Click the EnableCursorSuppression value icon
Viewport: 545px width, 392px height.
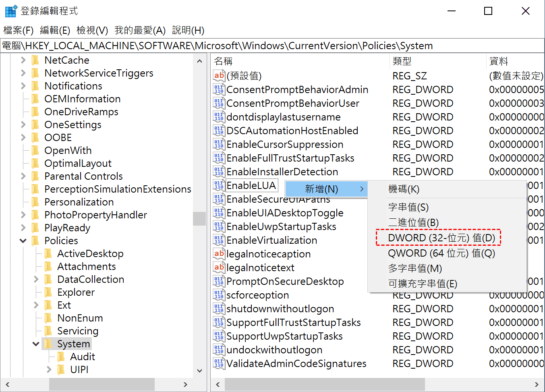click(219, 144)
